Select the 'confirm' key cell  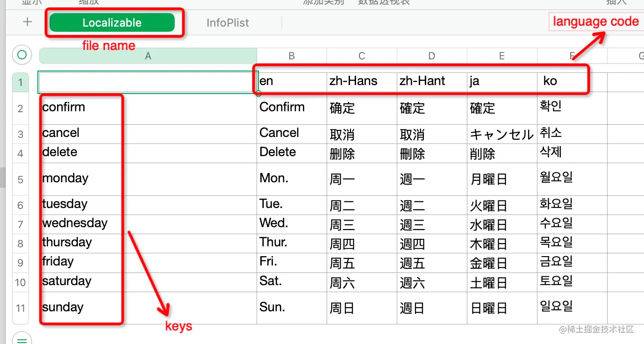coord(148,108)
